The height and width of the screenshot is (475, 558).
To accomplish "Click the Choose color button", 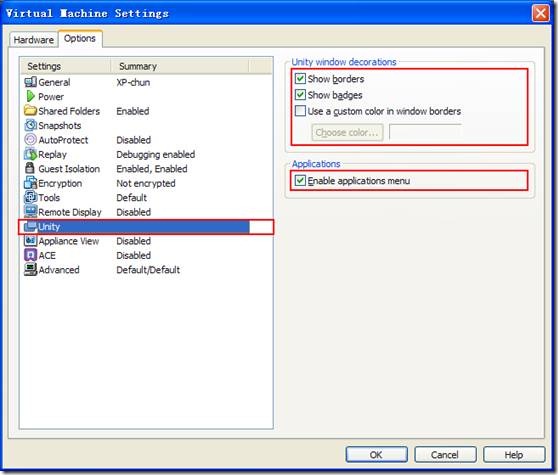I will click(347, 132).
